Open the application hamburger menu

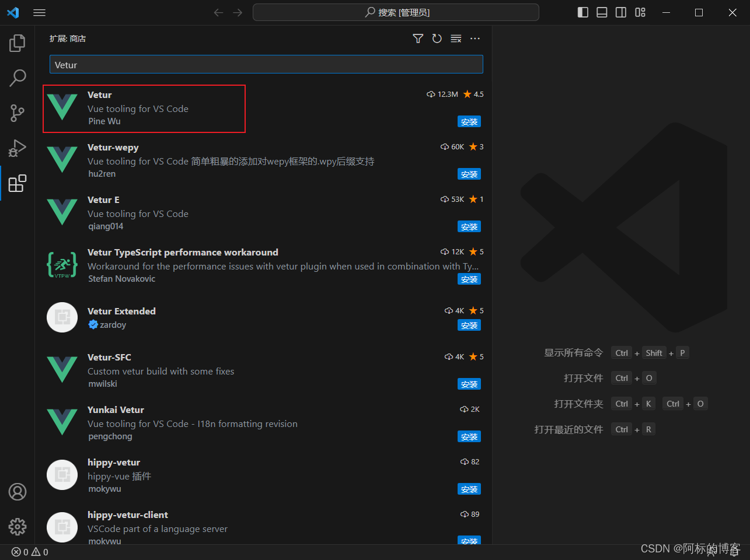click(x=39, y=12)
